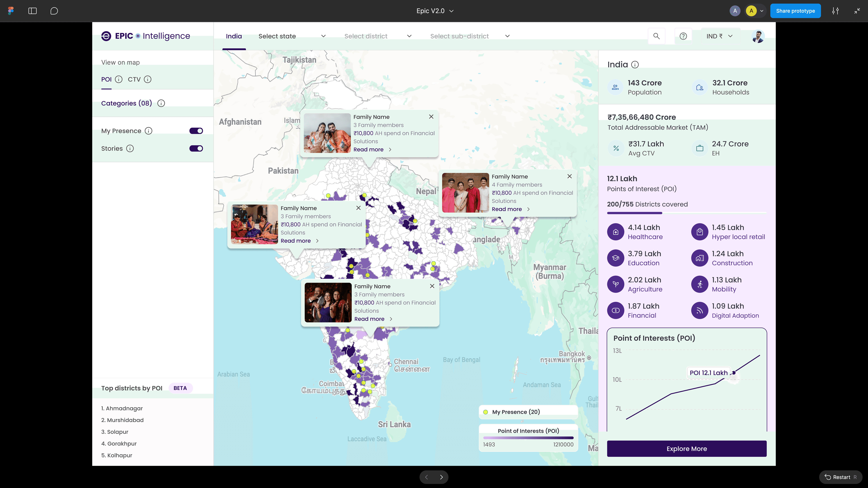Click the collapse fullscreen arrows icon
The height and width of the screenshot is (488, 868).
coord(857,11)
